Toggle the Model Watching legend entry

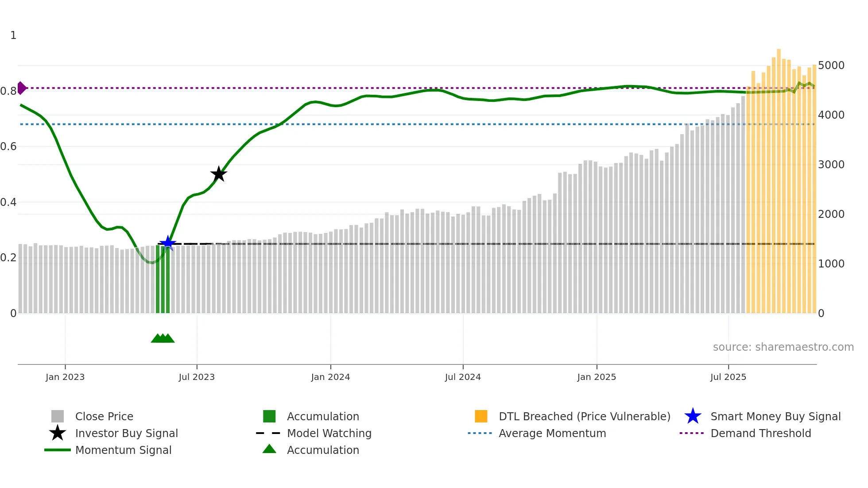point(329,433)
